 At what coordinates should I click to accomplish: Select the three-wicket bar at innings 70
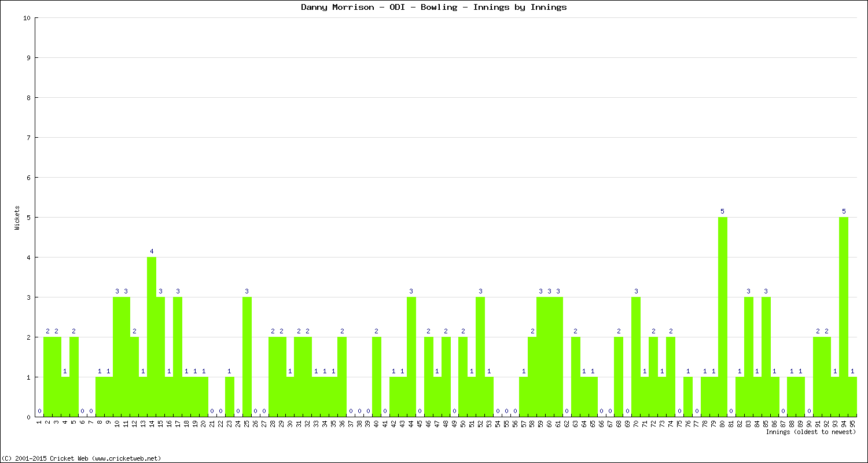[x=636, y=357]
